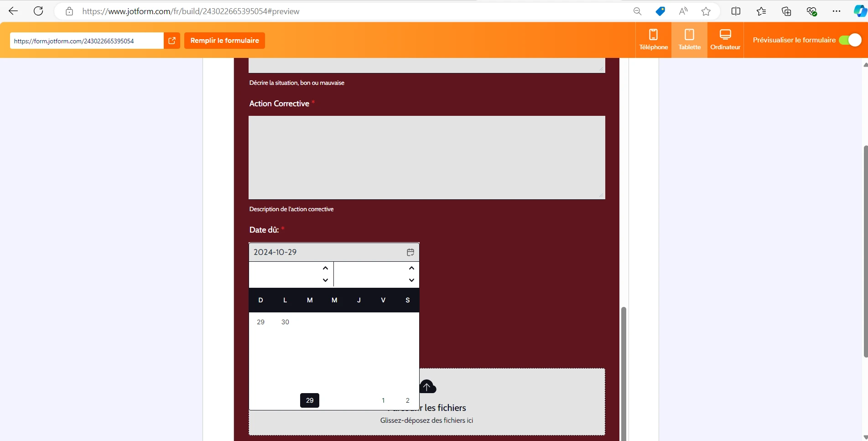Image resolution: width=868 pixels, height=441 pixels.
Task: Click the zoom icon in the address bar
Action: pos(638,11)
